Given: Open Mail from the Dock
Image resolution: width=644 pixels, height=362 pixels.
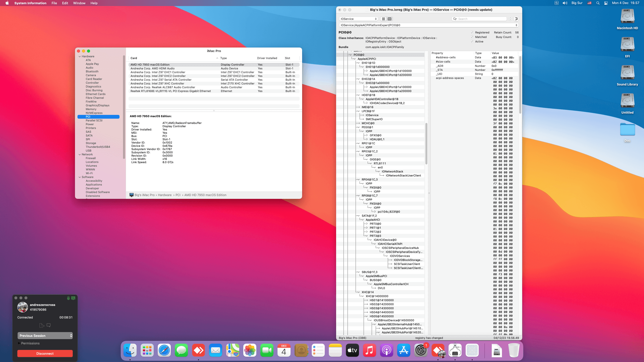Looking at the screenshot, I should click(x=216, y=350).
